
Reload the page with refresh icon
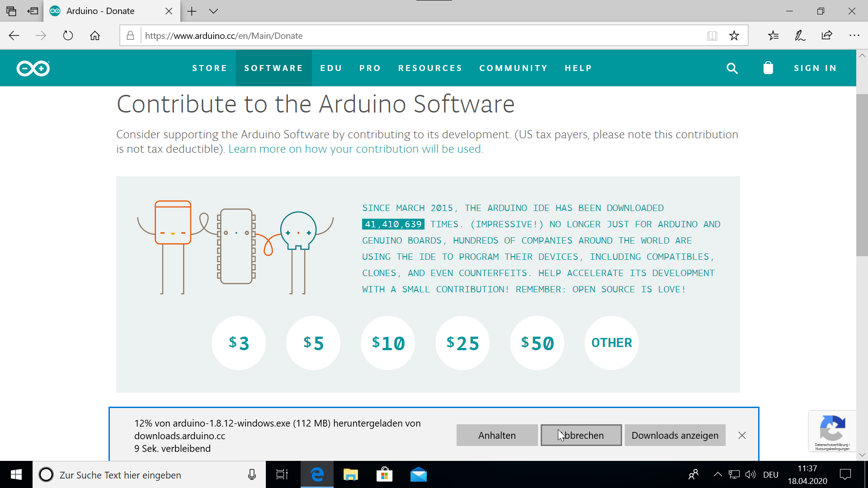coord(68,36)
